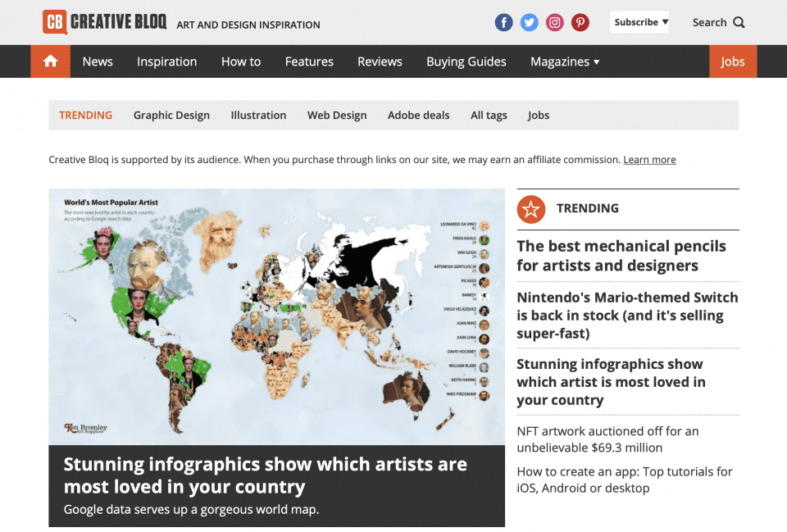
Task: Click the Twitter bird icon
Action: (x=529, y=22)
